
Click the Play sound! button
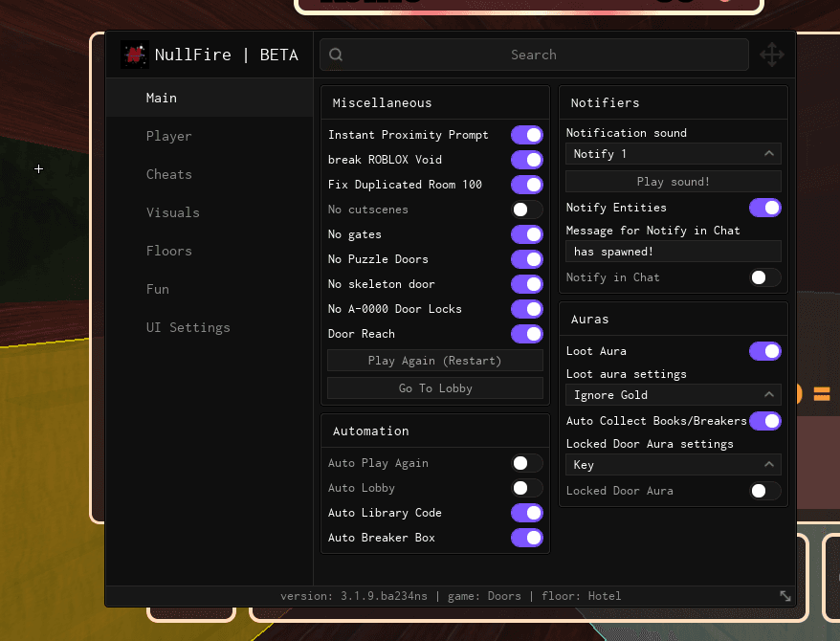pyautogui.click(x=673, y=182)
